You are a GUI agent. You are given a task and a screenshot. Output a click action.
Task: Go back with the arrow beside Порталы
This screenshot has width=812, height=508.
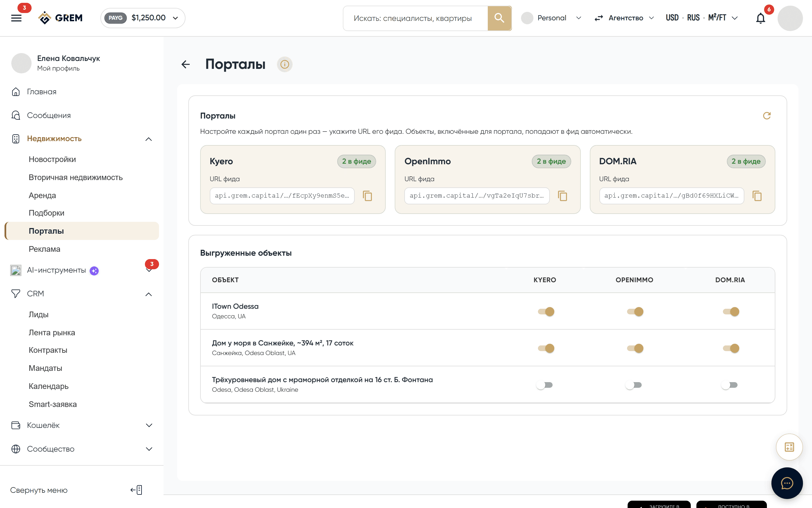click(186, 64)
